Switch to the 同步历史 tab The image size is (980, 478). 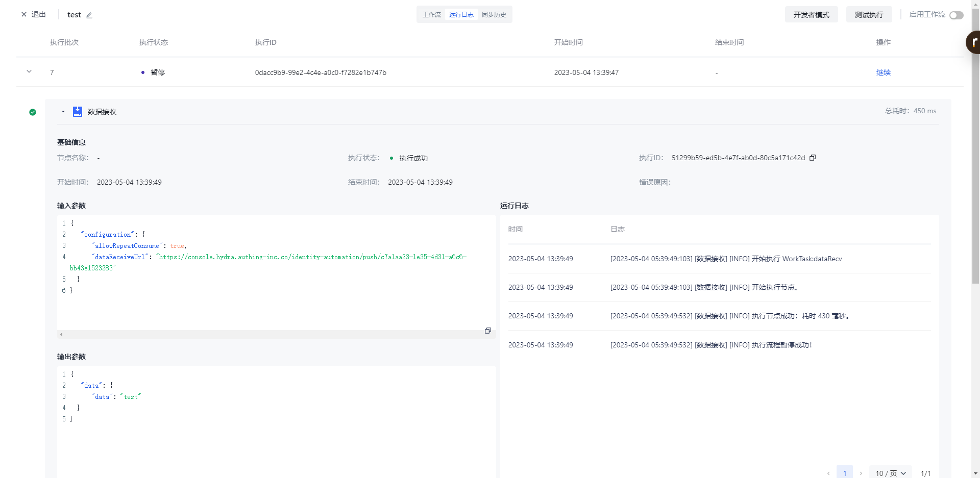[494, 15]
